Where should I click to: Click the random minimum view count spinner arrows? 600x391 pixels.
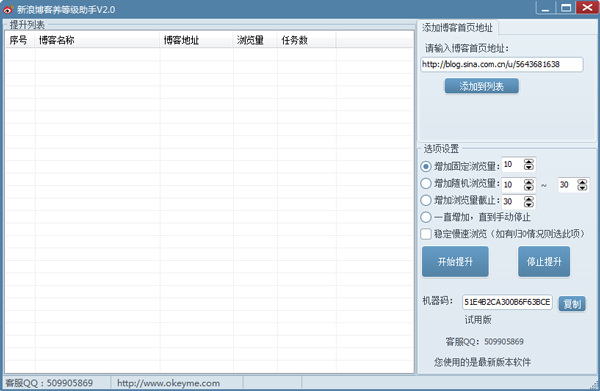pyautogui.click(x=529, y=185)
